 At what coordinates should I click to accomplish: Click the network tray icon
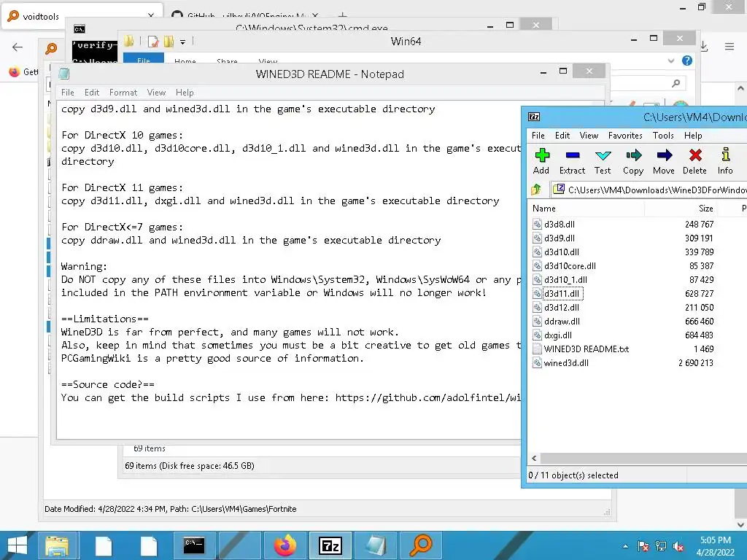[x=661, y=546]
